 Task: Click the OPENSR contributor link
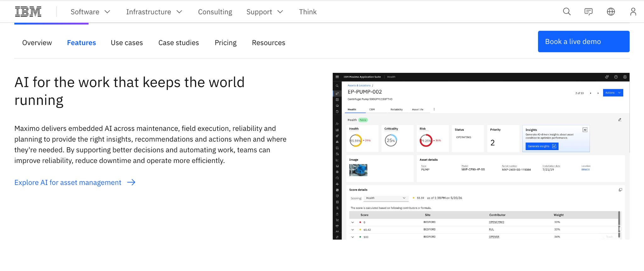click(x=494, y=237)
